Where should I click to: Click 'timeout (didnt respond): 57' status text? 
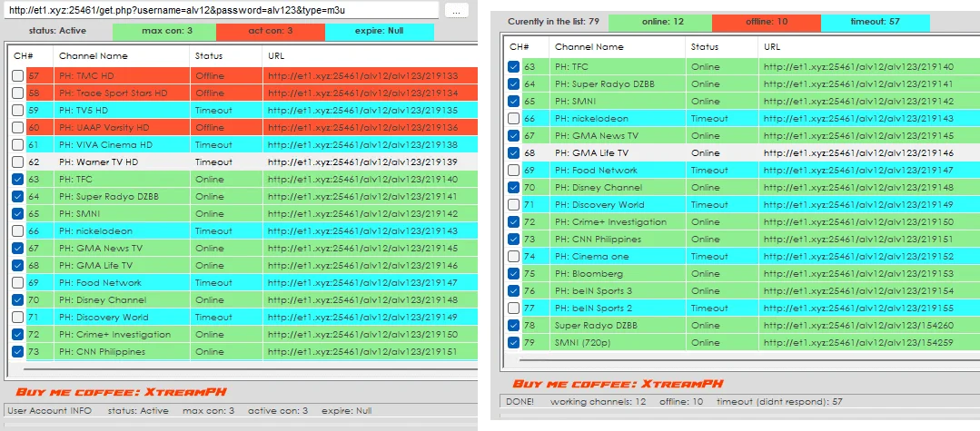[x=780, y=402]
